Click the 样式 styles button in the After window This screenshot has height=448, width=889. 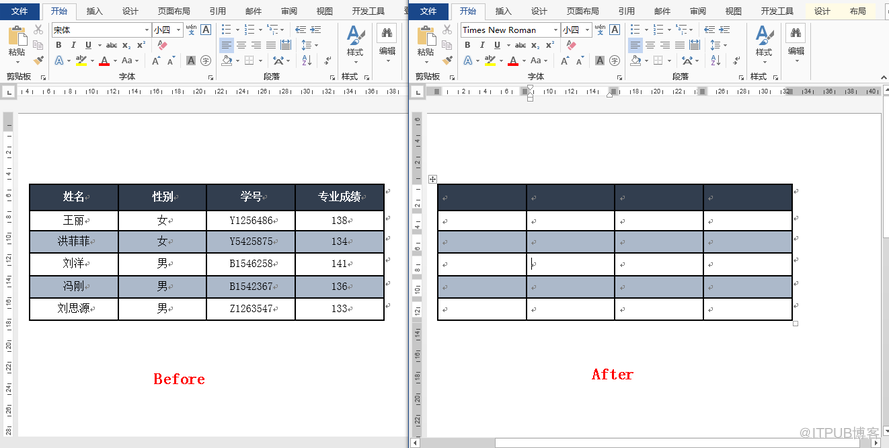click(763, 40)
